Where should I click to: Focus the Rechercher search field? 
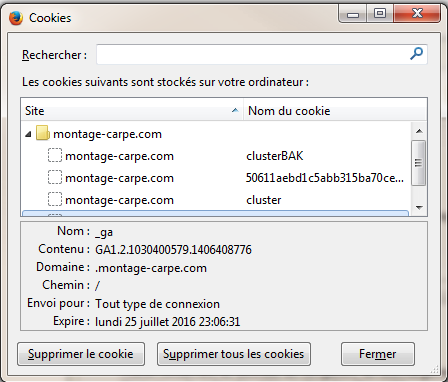click(262, 54)
